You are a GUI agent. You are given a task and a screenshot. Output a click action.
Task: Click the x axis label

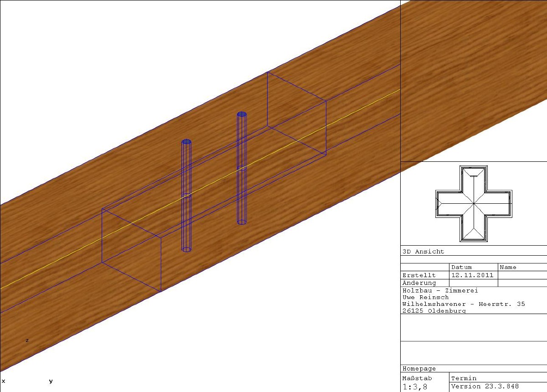coord(3,381)
